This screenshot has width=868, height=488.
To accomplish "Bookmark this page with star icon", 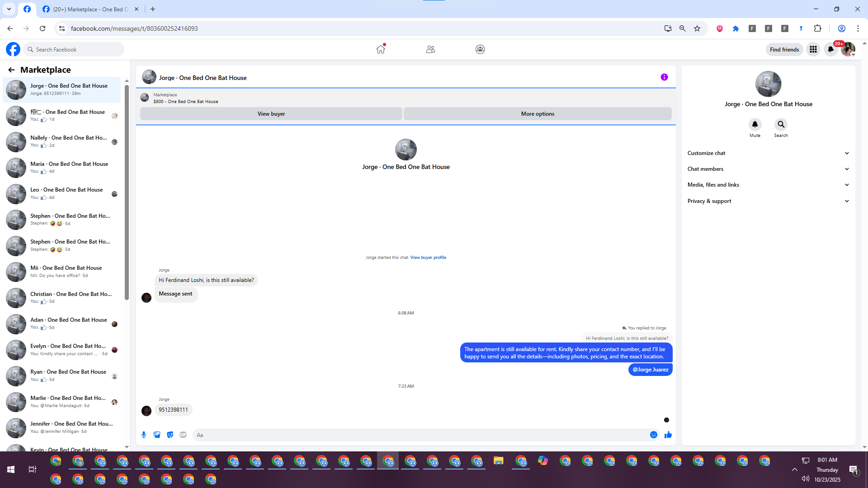I will coord(697,28).
